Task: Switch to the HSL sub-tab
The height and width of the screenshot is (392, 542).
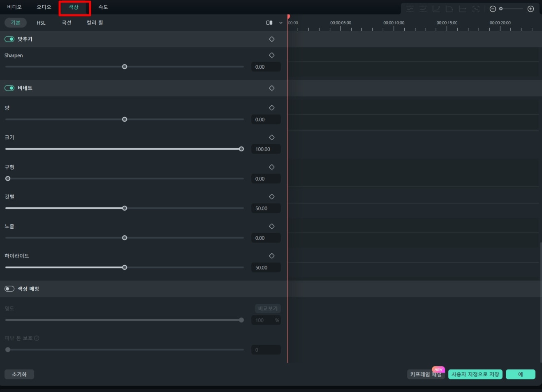Action: (x=41, y=23)
